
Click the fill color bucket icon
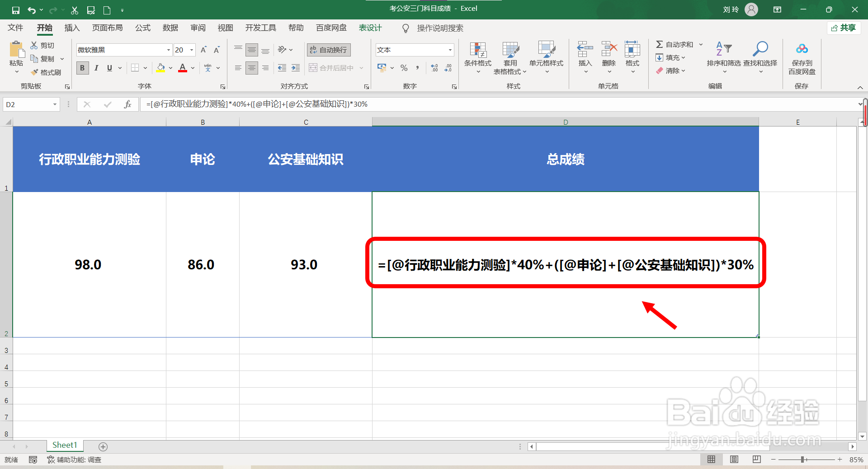(x=160, y=68)
